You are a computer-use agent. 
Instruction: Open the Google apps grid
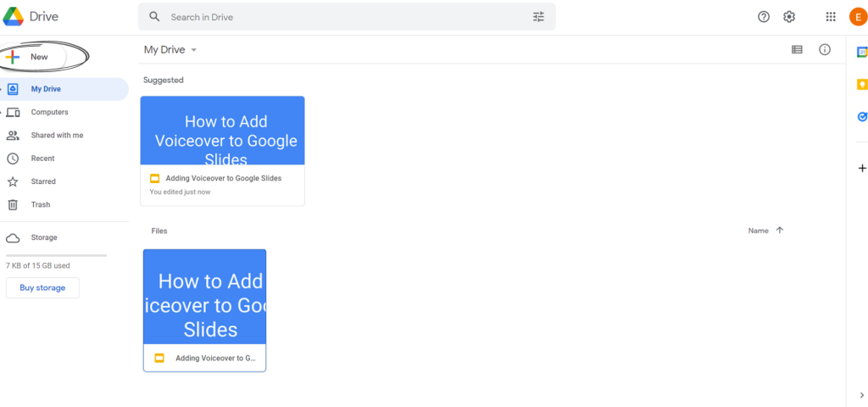point(831,17)
